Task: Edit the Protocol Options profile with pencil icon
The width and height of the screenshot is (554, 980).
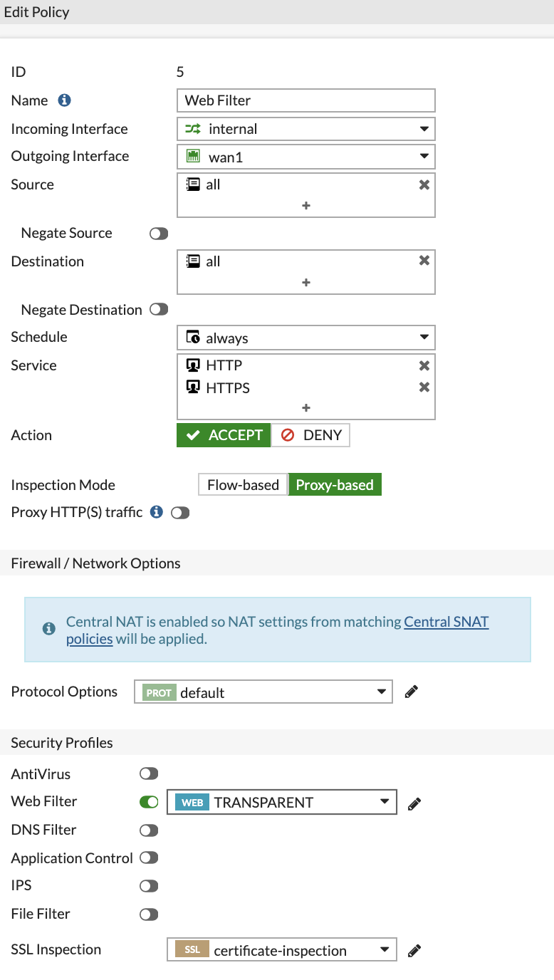Action: tap(411, 691)
